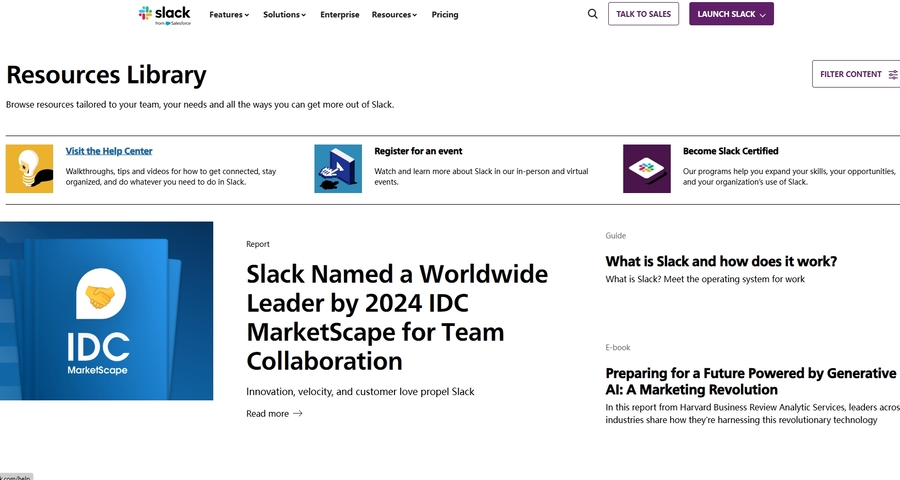This screenshot has width=900, height=480.
Task: Open the search magnifier icon
Action: (x=592, y=14)
